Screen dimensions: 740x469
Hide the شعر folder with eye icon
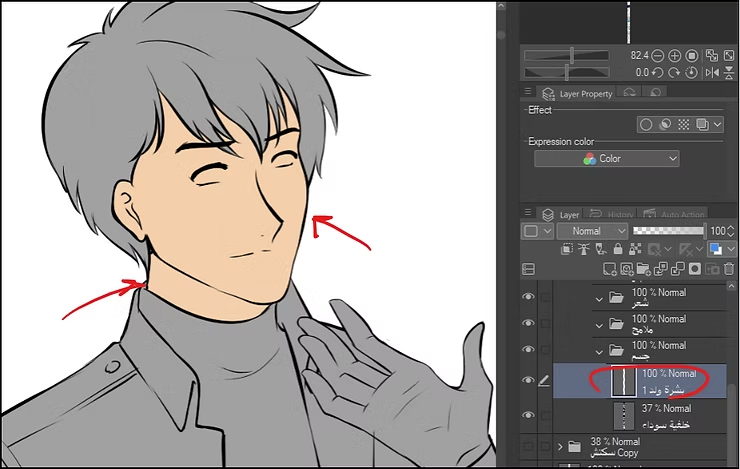(x=528, y=297)
